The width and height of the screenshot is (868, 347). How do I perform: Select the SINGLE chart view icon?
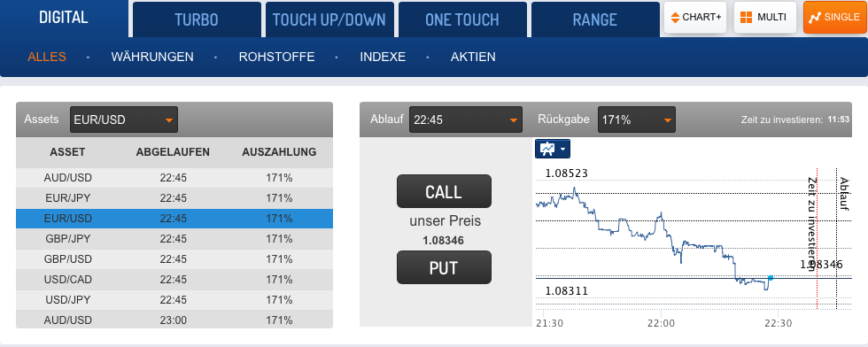coord(814,17)
